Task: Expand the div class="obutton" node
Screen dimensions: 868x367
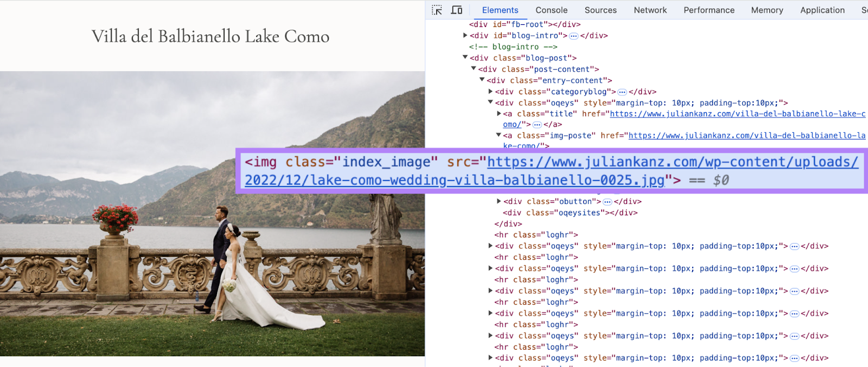Action: click(499, 201)
